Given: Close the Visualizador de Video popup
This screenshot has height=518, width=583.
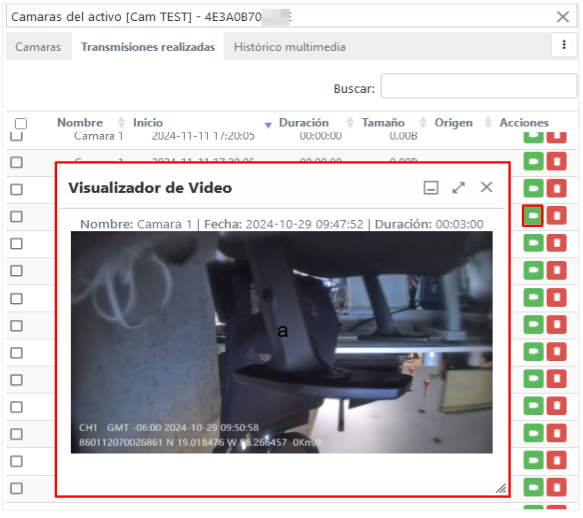Looking at the screenshot, I should [x=486, y=187].
